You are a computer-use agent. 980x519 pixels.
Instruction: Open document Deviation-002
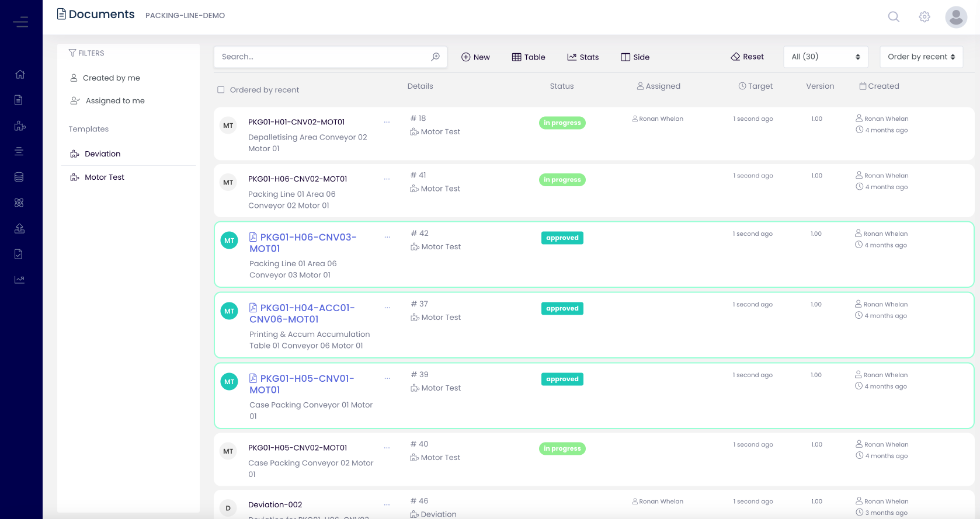(x=275, y=505)
